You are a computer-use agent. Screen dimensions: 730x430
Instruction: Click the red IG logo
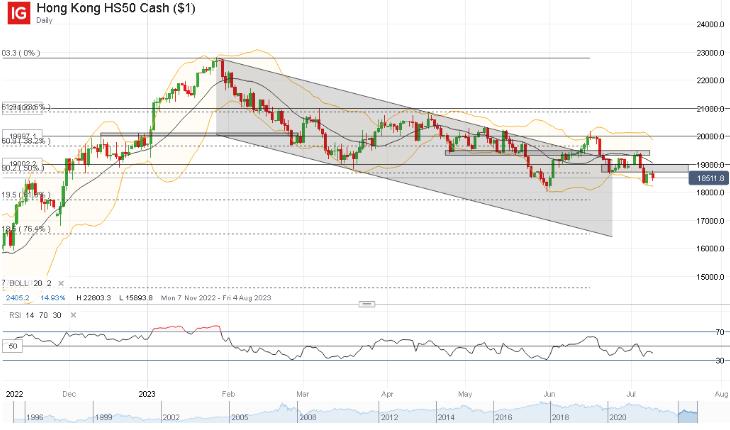(x=19, y=13)
